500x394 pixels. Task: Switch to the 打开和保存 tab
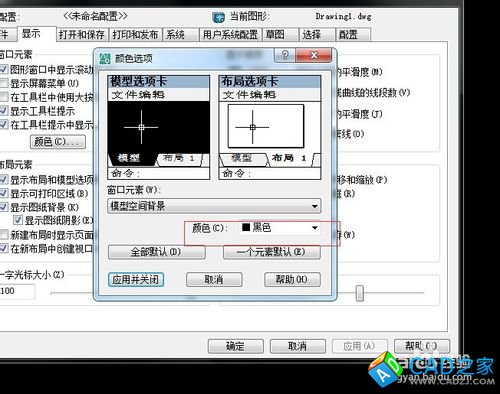tap(82, 35)
